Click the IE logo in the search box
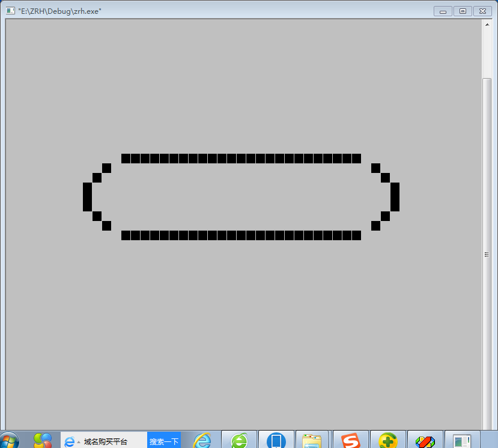 pyautogui.click(x=69, y=441)
